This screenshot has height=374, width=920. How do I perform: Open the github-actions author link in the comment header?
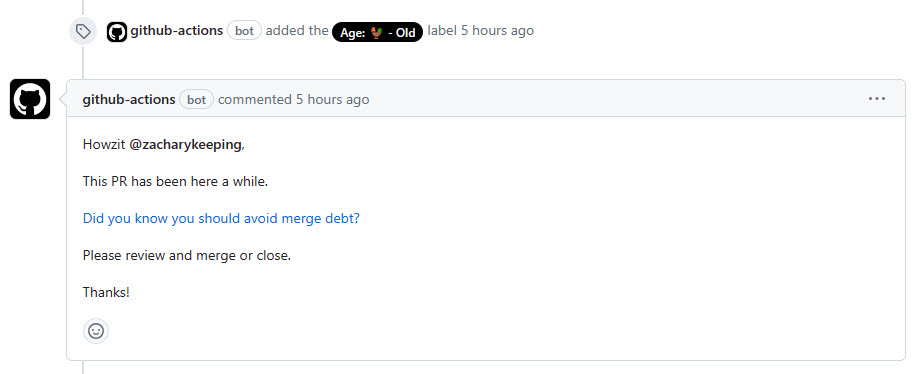pos(129,100)
